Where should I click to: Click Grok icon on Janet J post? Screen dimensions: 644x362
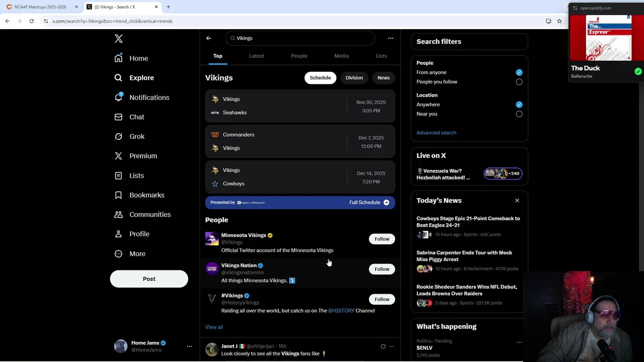coord(383,346)
